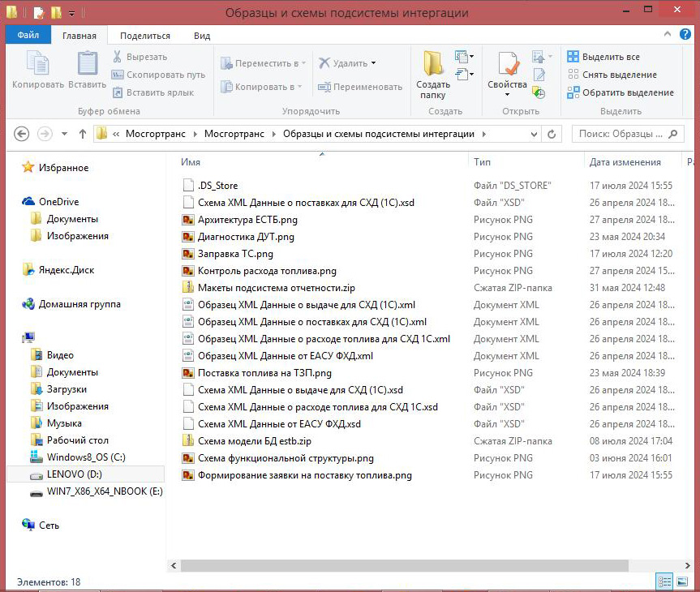Switch to details view in status bar
The image size is (700, 592).
coord(664,581)
